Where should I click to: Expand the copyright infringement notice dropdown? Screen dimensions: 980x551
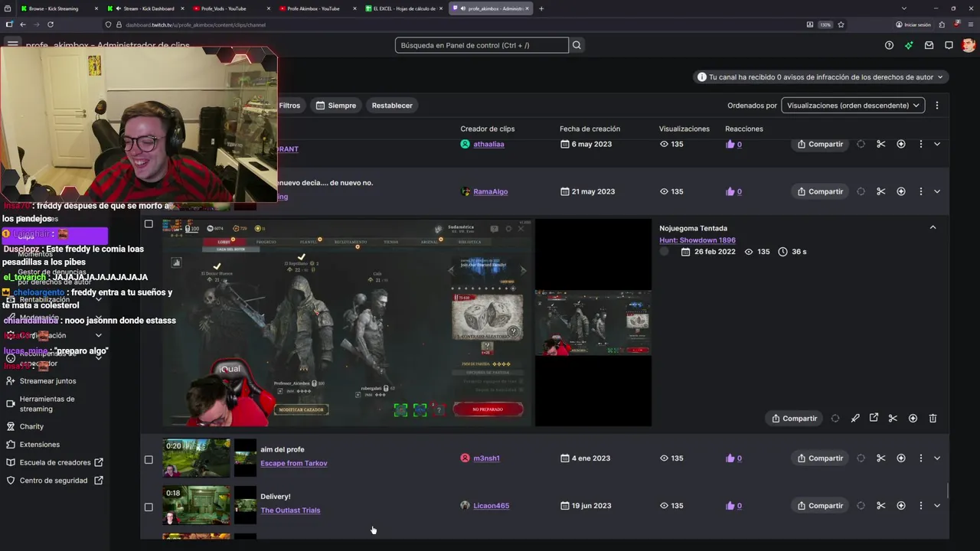coord(821,77)
